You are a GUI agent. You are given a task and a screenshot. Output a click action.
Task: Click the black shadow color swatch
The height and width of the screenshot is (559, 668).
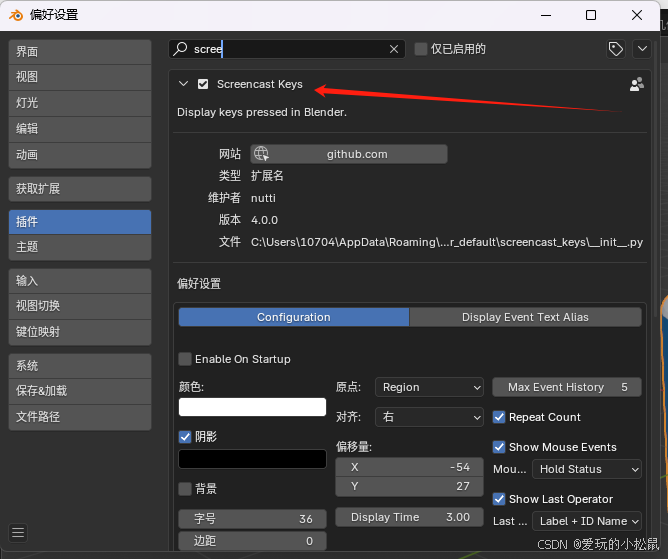[253, 459]
